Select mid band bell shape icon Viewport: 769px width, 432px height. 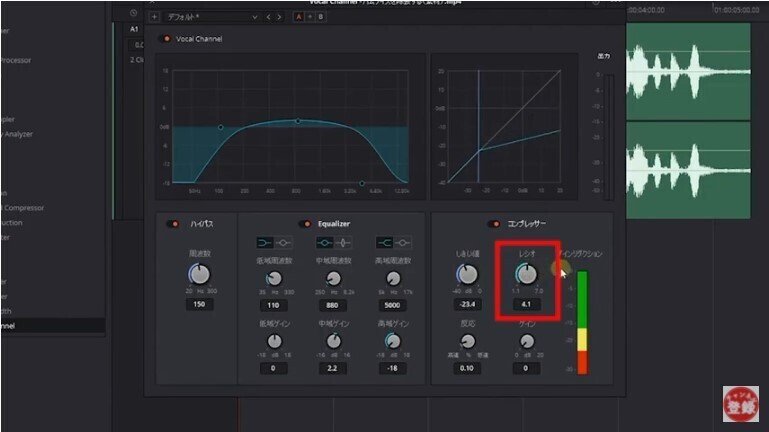click(324, 243)
